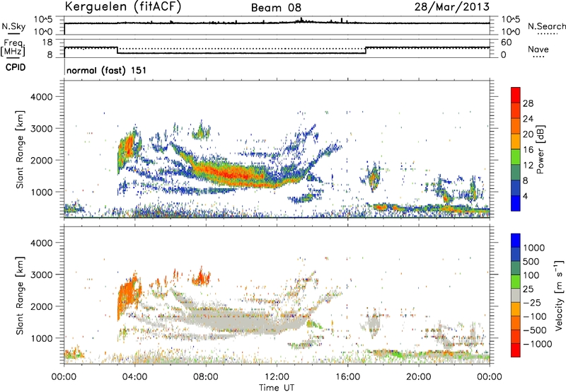Click the left 10^5 noise axis tick
The width and height of the screenshot is (566, 392).
tap(43, 20)
